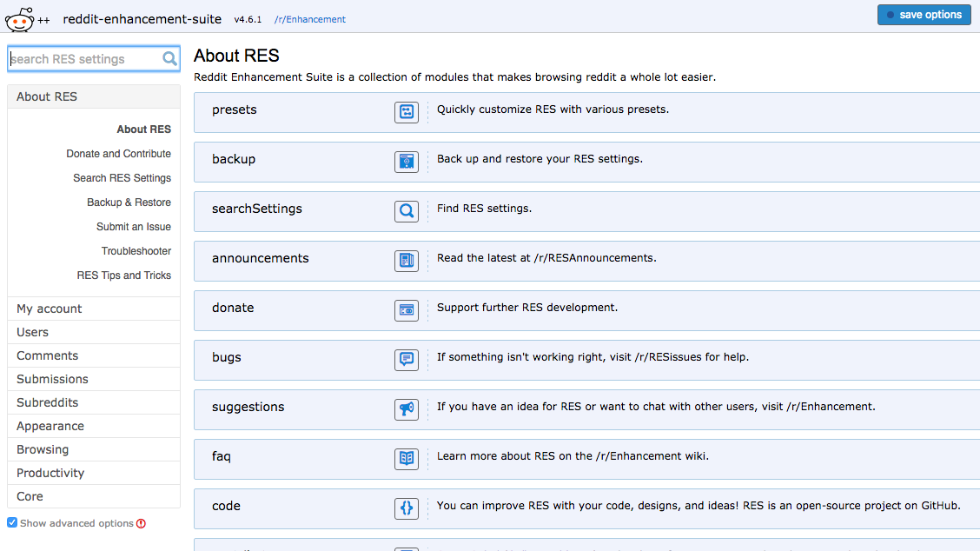Open Donate and Contribute in sidebar
This screenshot has height=551, width=980.
tap(119, 153)
